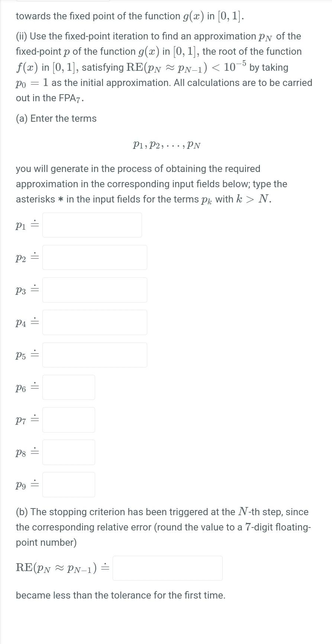The height and width of the screenshot is (644, 332).
Task: Click the p9 input field
Action: pos(68,484)
